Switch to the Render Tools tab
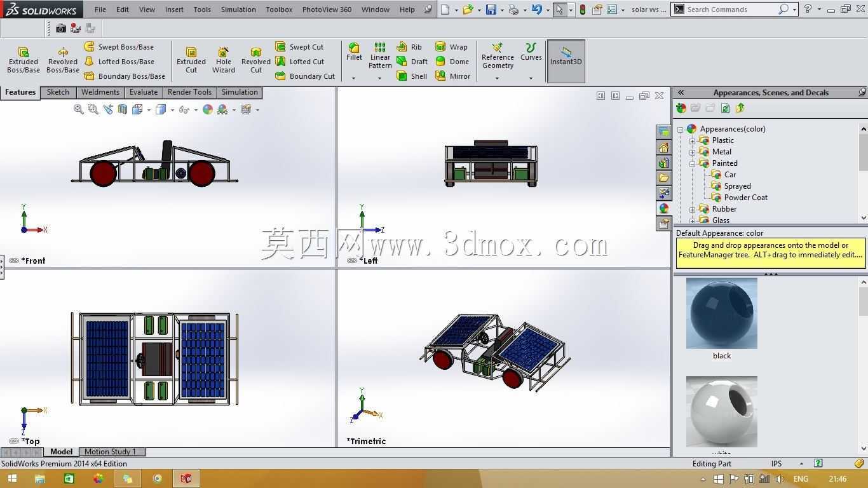Image resolution: width=868 pixels, height=488 pixels. [x=189, y=92]
